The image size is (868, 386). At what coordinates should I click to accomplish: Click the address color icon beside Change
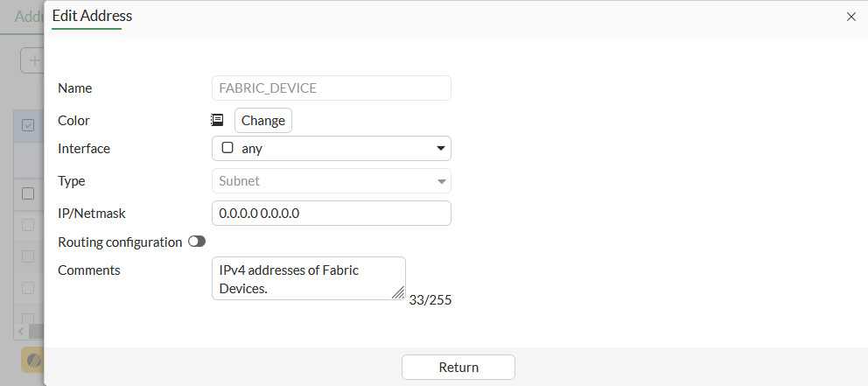pyautogui.click(x=217, y=120)
